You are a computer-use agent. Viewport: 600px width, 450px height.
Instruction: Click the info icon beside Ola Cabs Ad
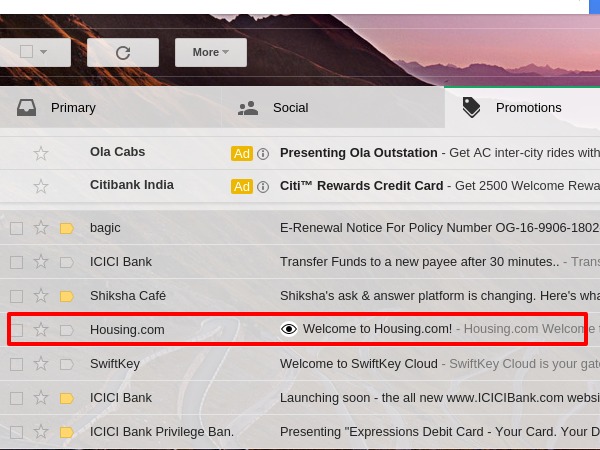click(x=263, y=154)
